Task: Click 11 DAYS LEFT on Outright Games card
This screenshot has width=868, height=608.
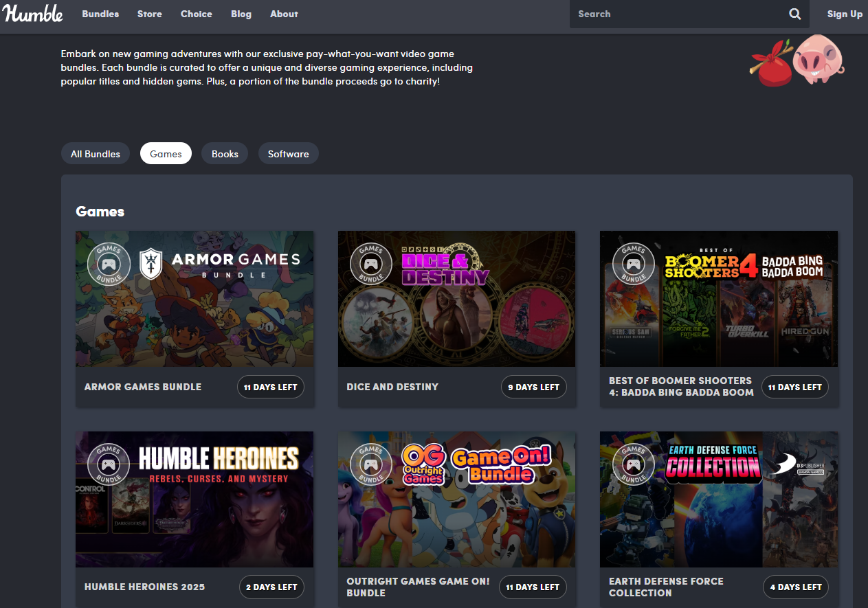Action: [x=533, y=587]
